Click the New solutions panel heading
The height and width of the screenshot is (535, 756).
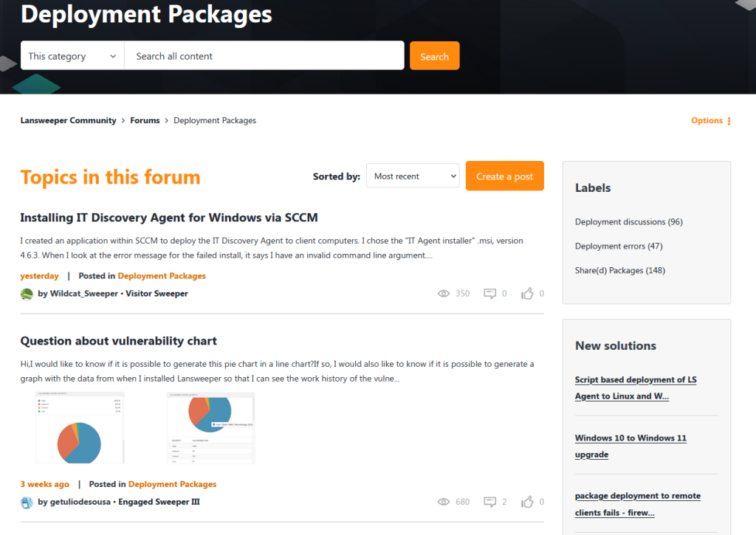[x=615, y=345]
